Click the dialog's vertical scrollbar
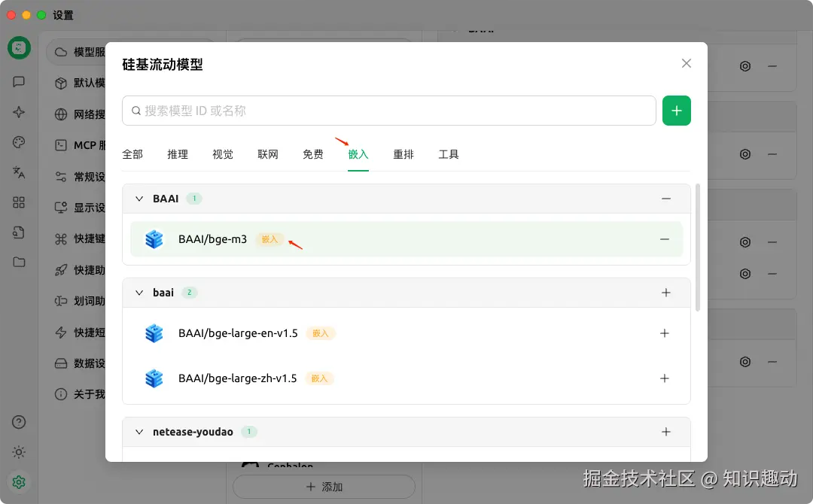This screenshot has height=504, width=813. [697, 247]
